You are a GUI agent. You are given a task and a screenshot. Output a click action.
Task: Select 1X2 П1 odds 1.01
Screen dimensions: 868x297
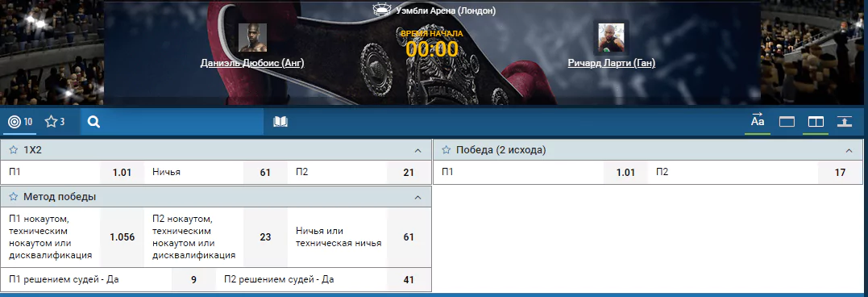point(122,173)
